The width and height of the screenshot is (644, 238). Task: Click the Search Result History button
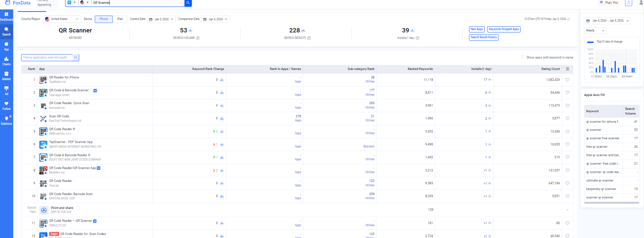pyautogui.click(x=484, y=38)
